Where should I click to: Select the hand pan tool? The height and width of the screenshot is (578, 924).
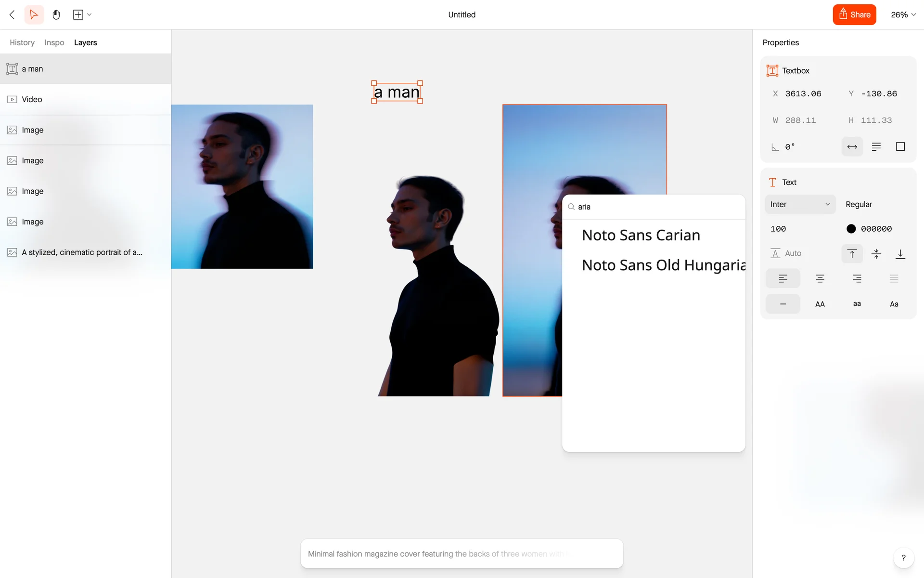click(56, 14)
